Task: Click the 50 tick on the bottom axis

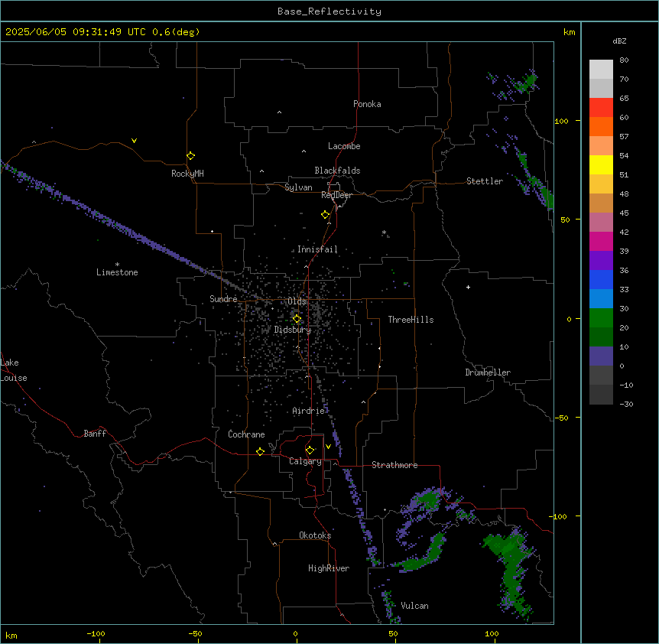Action: tap(393, 633)
